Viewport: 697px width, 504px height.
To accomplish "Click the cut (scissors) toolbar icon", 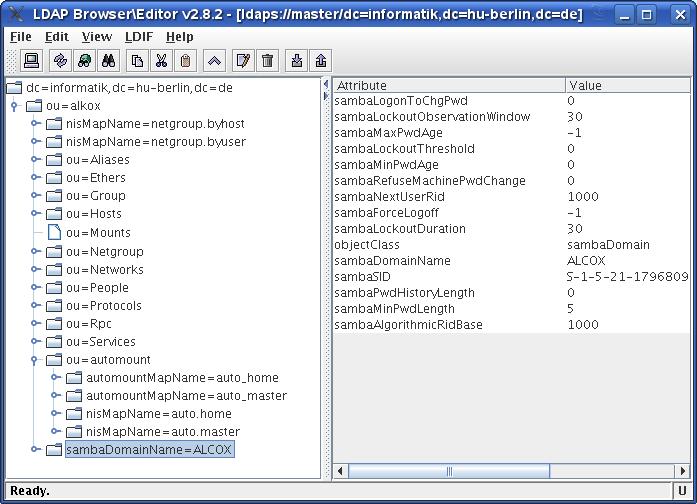I will point(161,61).
